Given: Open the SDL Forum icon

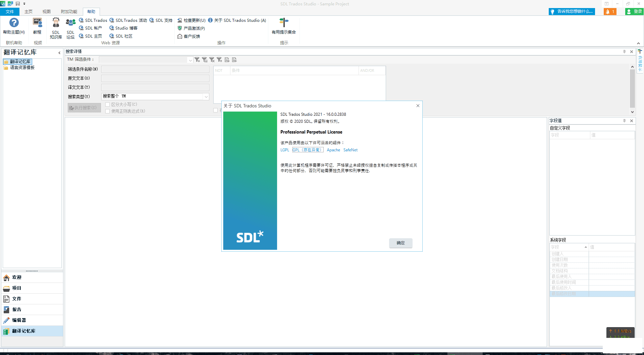Looking at the screenshot, I should click(70, 23).
